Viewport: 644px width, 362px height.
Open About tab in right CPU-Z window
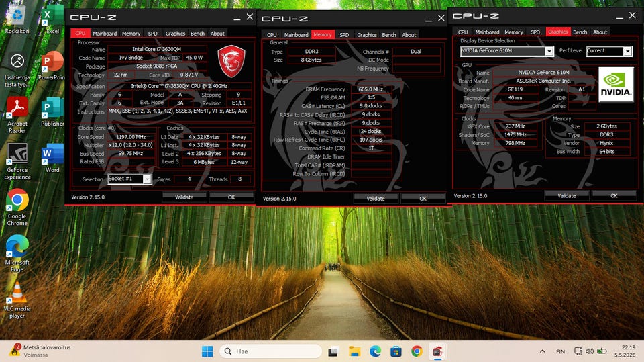pyautogui.click(x=600, y=32)
